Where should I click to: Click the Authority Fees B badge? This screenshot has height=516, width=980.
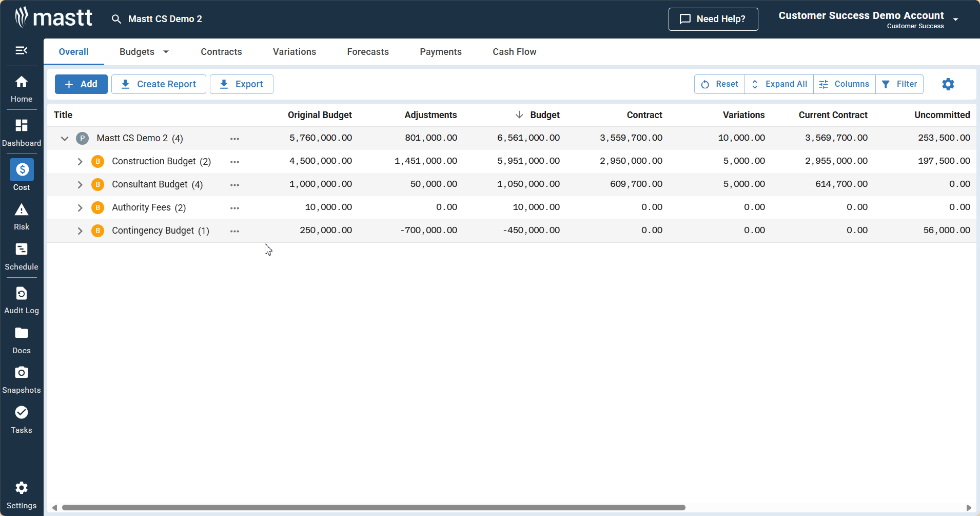point(97,207)
